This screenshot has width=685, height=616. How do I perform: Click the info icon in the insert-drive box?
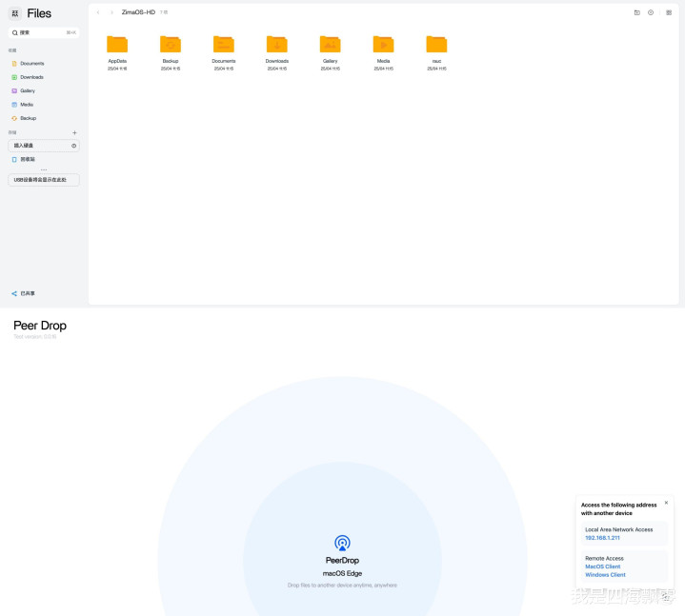(73, 146)
